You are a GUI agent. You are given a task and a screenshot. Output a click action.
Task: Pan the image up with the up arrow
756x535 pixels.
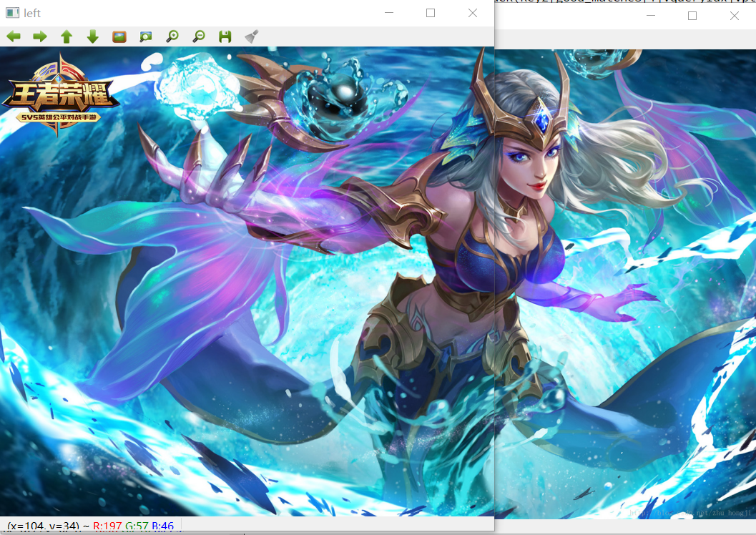pos(67,36)
